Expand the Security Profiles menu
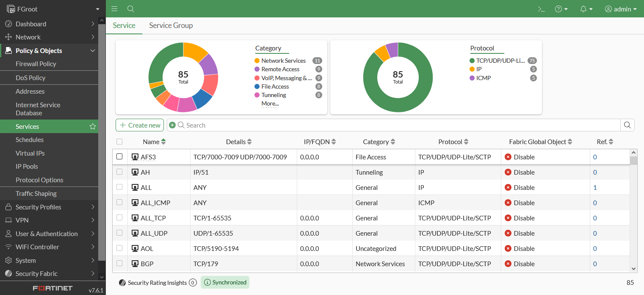 click(49, 207)
